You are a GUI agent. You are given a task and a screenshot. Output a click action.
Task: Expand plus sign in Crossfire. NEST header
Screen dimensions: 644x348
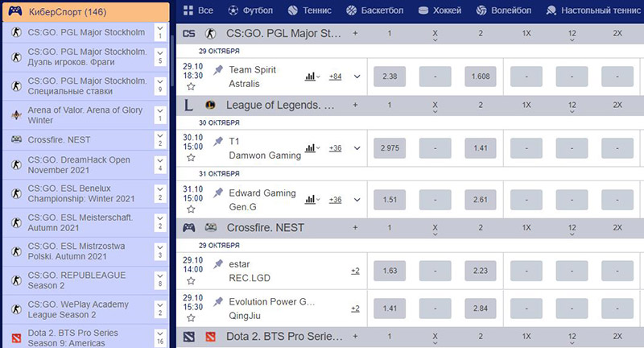point(355,228)
